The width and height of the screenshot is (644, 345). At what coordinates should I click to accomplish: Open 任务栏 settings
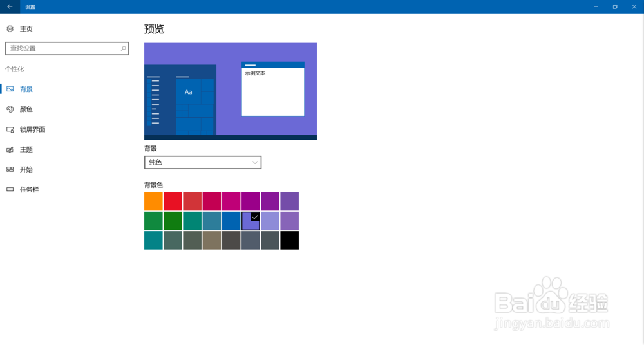coord(30,190)
